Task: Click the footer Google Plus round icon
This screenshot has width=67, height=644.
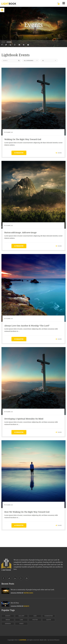Action: point(21,578)
